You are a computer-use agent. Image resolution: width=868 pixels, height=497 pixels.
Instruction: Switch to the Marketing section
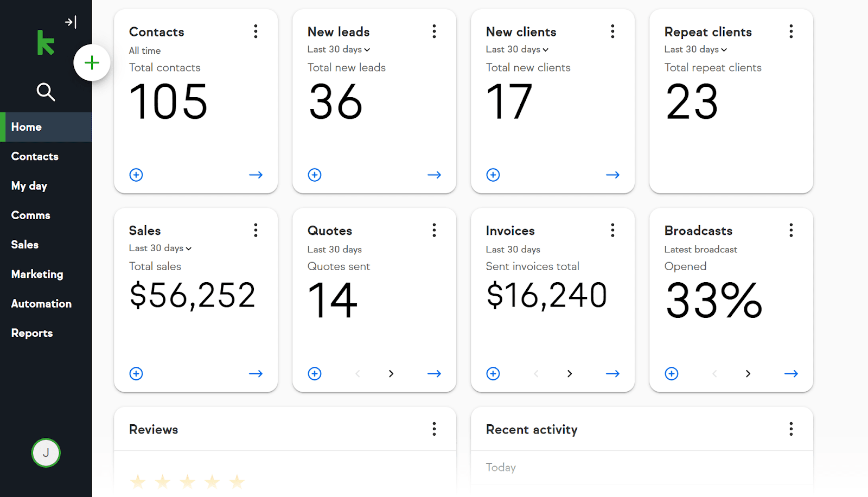[x=36, y=274]
